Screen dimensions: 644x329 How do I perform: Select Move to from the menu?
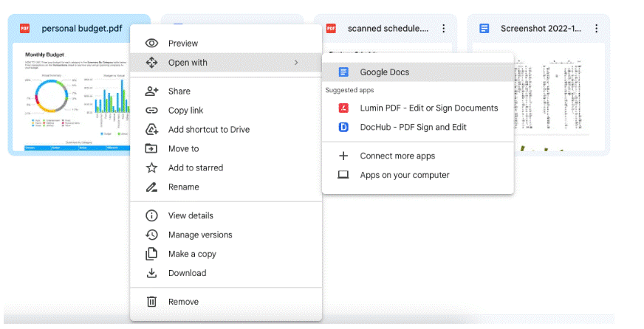click(226, 148)
